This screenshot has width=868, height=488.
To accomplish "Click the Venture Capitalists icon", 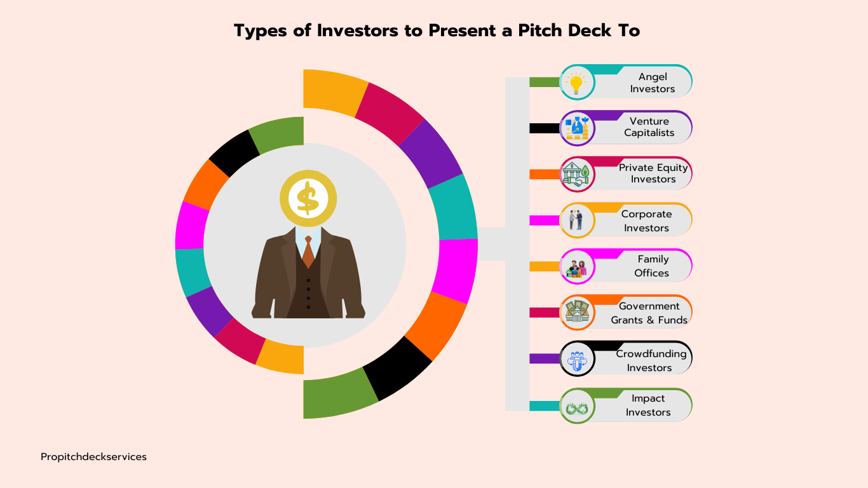I will pyautogui.click(x=577, y=128).
